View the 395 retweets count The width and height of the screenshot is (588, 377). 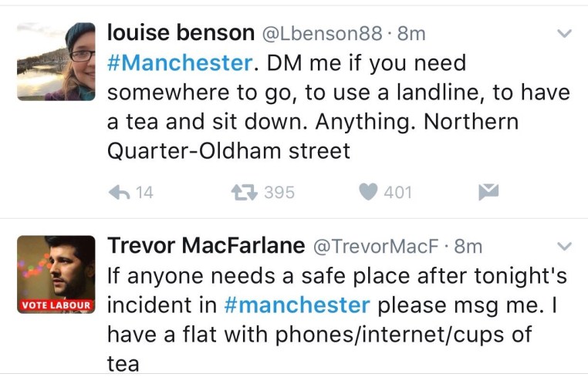click(279, 193)
